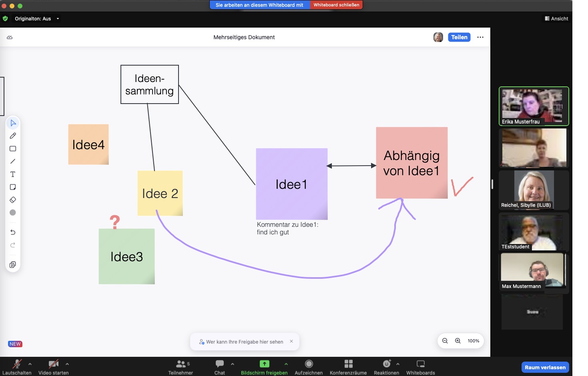The width and height of the screenshot is (588, 376).
Task: Undo the last whiteboard action
Action: (x=13, y=232)
